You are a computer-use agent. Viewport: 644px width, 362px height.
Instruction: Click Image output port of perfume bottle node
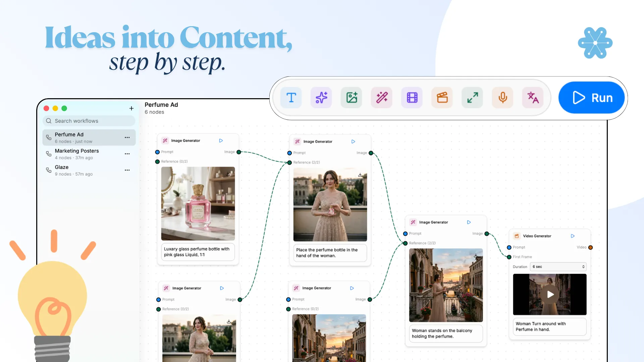pyautogui.click(x=239, y=152)
